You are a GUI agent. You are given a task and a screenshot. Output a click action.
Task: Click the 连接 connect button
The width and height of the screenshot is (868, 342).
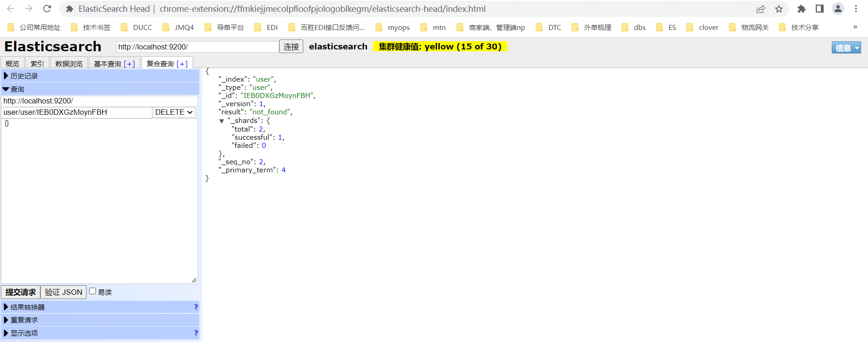[291, 47]
